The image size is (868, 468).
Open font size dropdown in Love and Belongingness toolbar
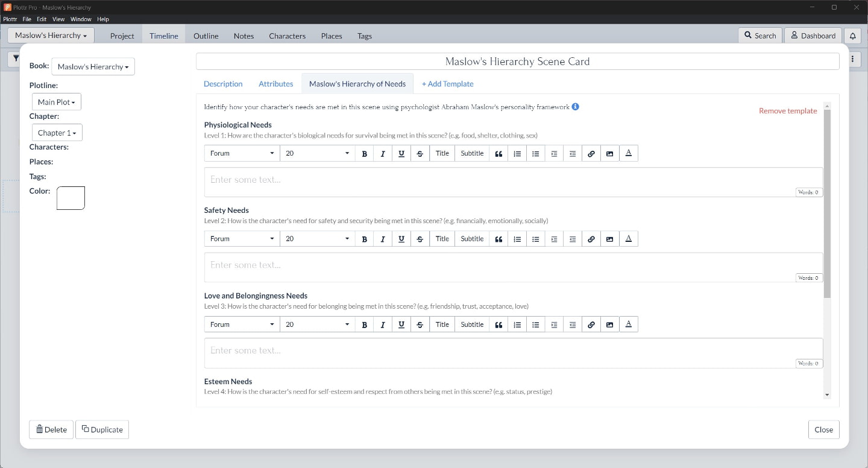[x=318, y=324]
